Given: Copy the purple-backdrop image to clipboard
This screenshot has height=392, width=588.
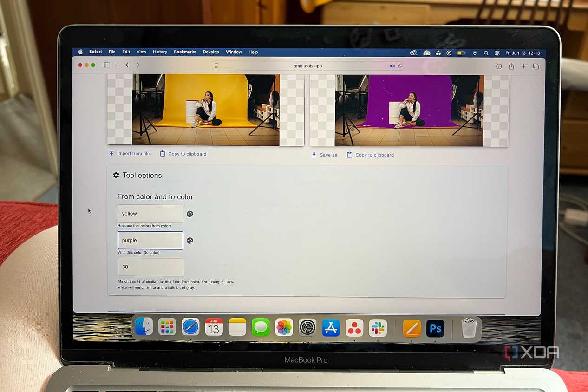Looking at the screenshot, I should pyautogui.click(x=370, y=155).
